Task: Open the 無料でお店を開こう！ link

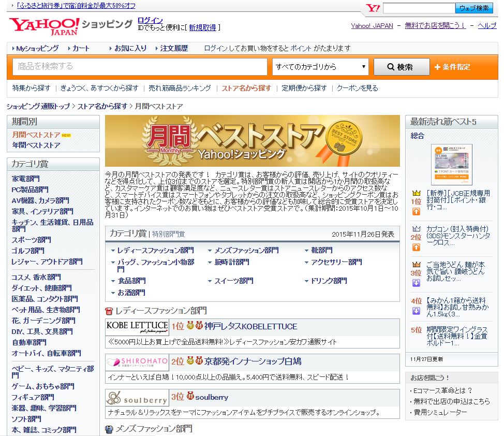Action: (x=435, y=26)
